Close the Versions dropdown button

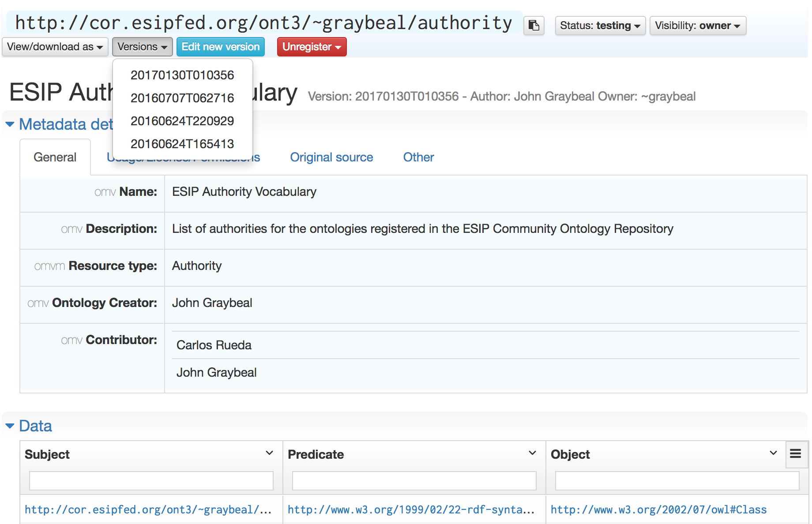pos(142,47)
